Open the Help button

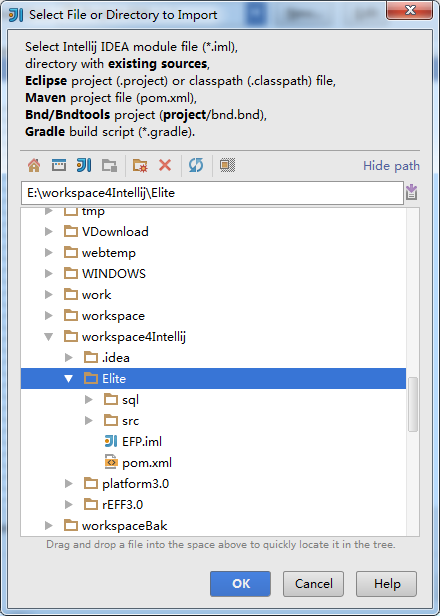[x=387, y=584]
